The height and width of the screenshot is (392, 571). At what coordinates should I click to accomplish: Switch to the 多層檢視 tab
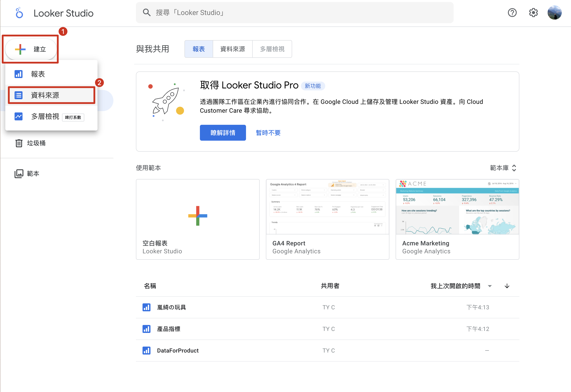click(x=272, y=49)
